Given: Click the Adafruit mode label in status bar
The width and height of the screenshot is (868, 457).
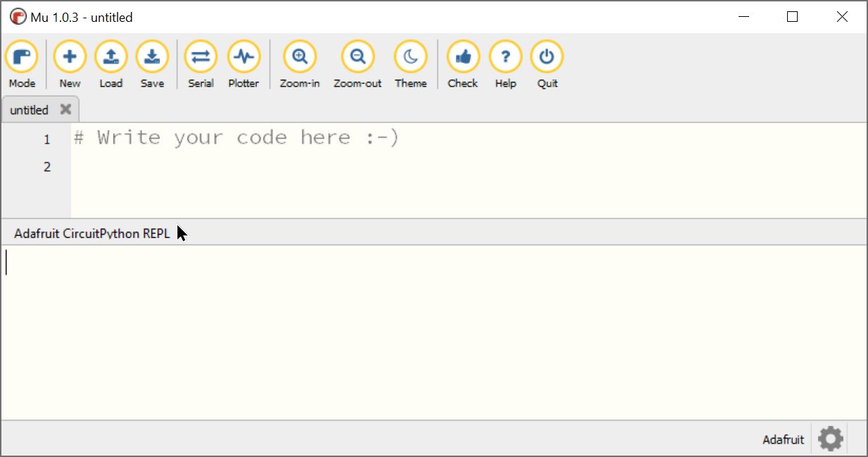Looking at the screenshot, I should [x=783, y=439].
